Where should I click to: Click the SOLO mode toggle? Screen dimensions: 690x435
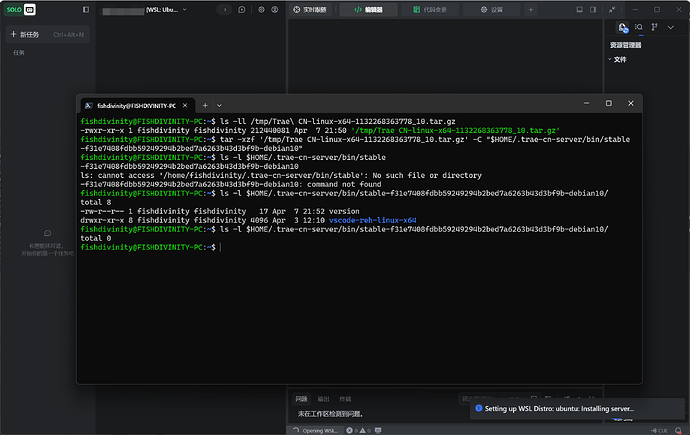tap(21, 10)
